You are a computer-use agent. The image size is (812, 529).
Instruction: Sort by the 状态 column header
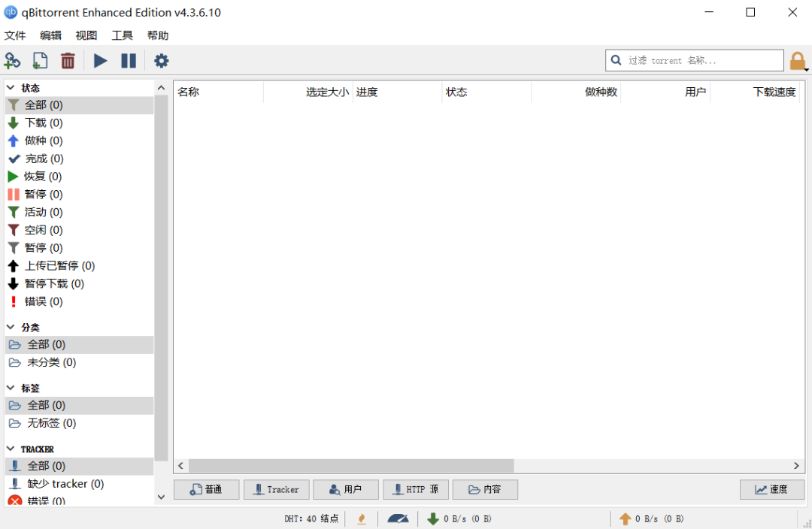click(x=486, y=92)
